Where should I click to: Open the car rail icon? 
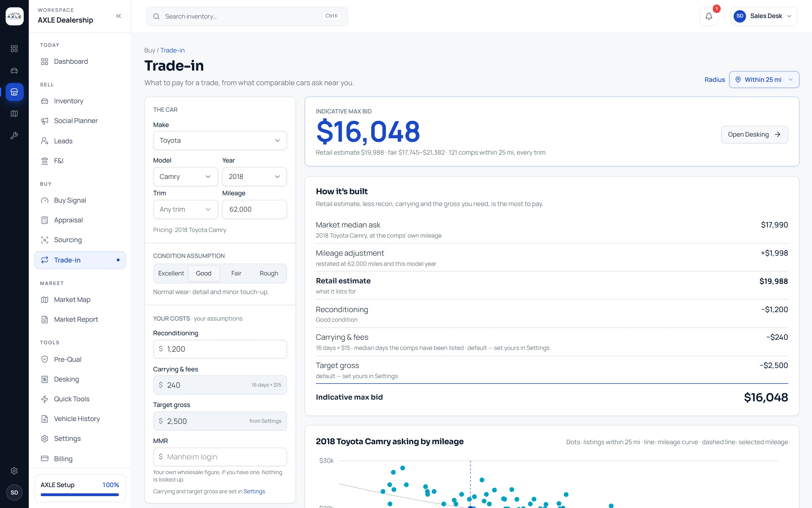point(14,71)
